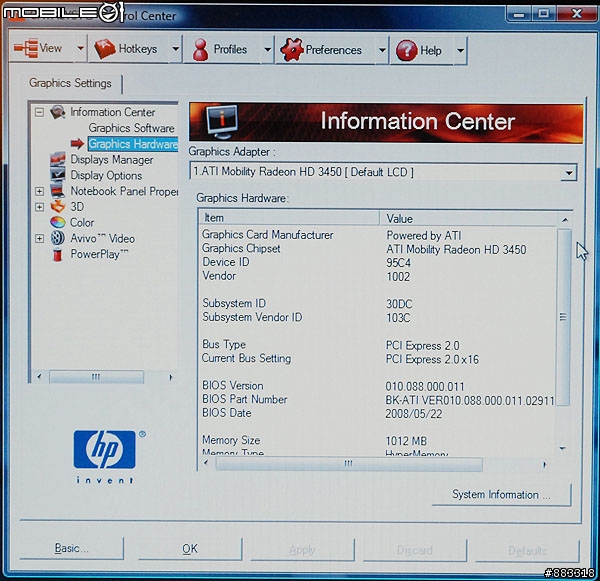Click the Information Center monitor banner icon
Screen dimensions: 600x581
[221, 122]
